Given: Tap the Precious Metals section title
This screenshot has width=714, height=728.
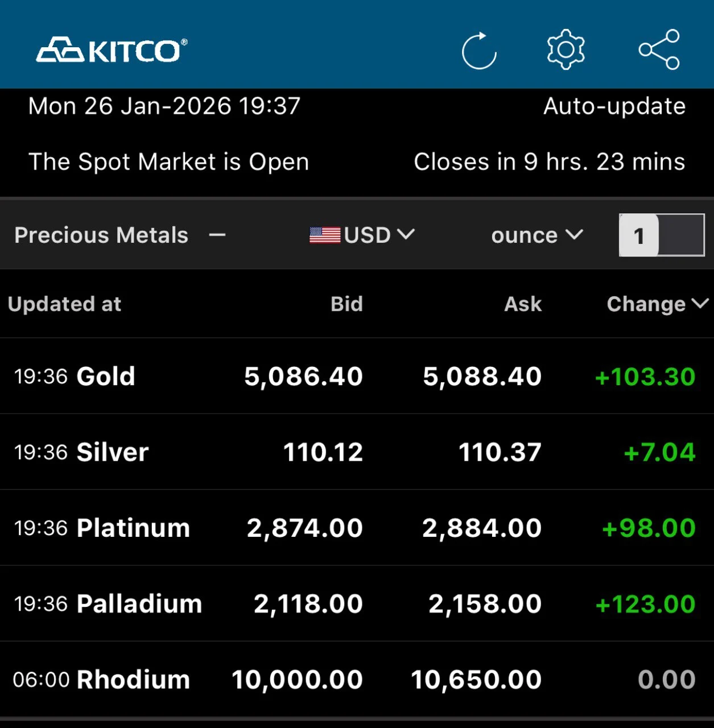Looking at the screenshot, I should coord(101,235).
